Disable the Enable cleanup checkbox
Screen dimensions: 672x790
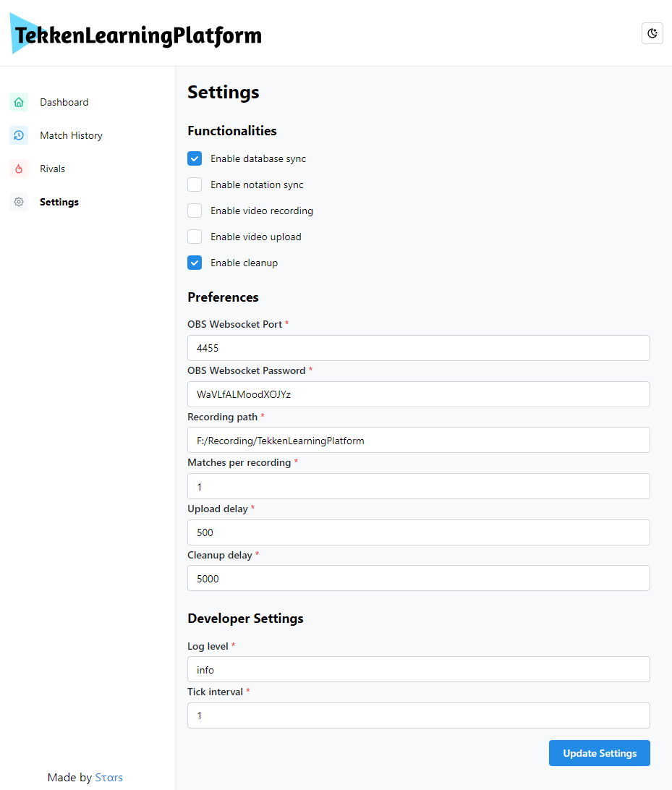195,263
